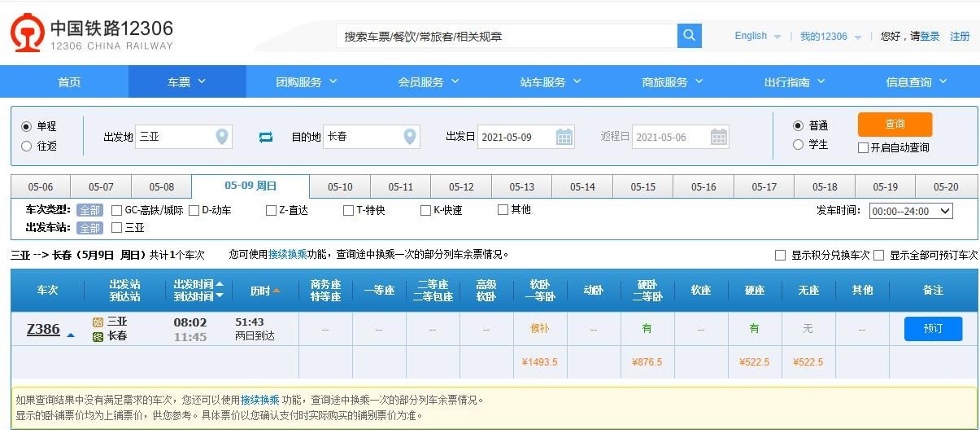Screen dimensions: 980x438
Task: Select the 05-10 date tab
Action: point(340,186)
